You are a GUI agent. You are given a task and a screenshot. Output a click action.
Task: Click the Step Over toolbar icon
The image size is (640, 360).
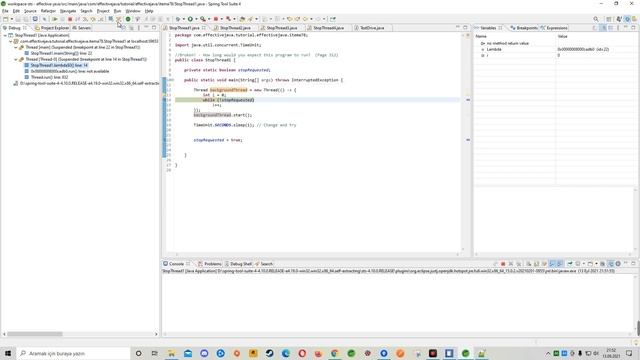coord(93,19)
